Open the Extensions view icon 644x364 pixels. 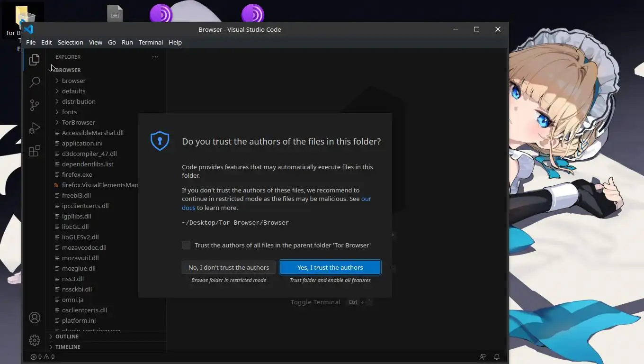click(35, 151)
